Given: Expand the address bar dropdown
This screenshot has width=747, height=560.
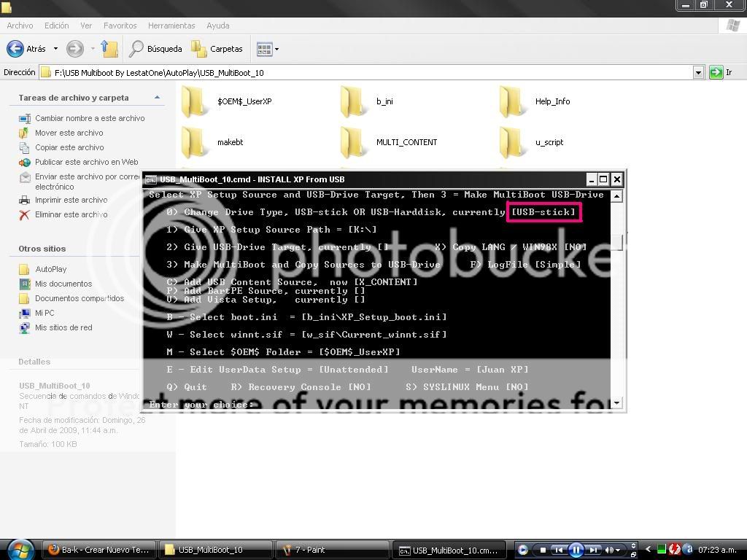Looking at the screenshot, I should click(698, 73).
